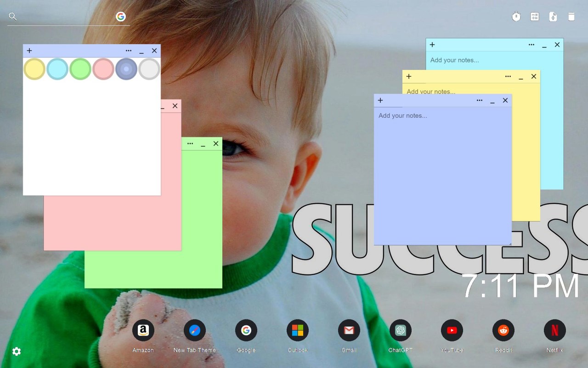
Task: Add a note from the blue note's plus
Action: [380, 100]
